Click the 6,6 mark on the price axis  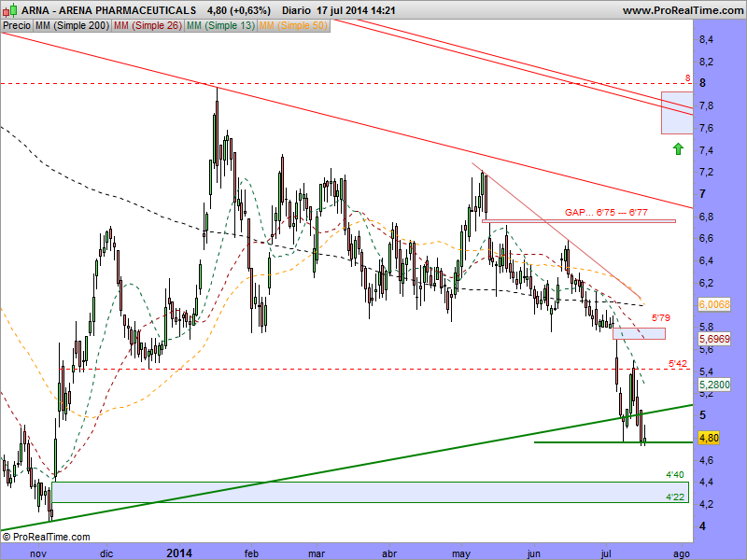706,239
